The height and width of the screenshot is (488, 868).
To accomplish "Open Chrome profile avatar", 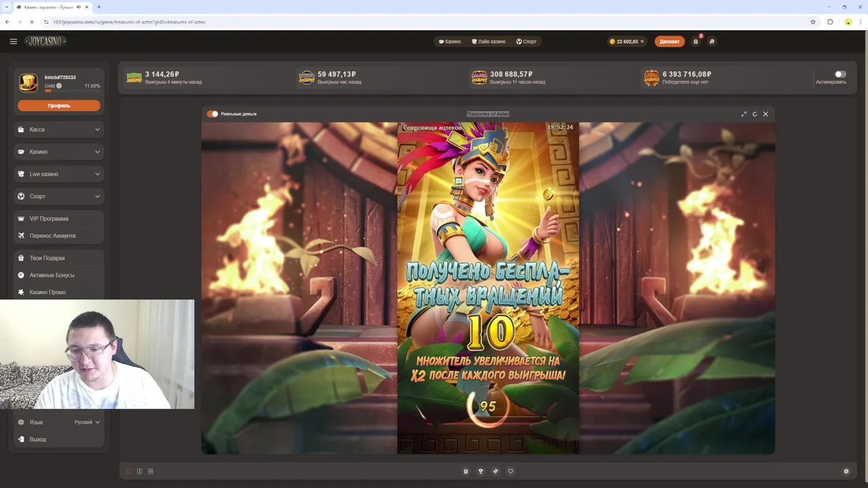I will 848,22.
